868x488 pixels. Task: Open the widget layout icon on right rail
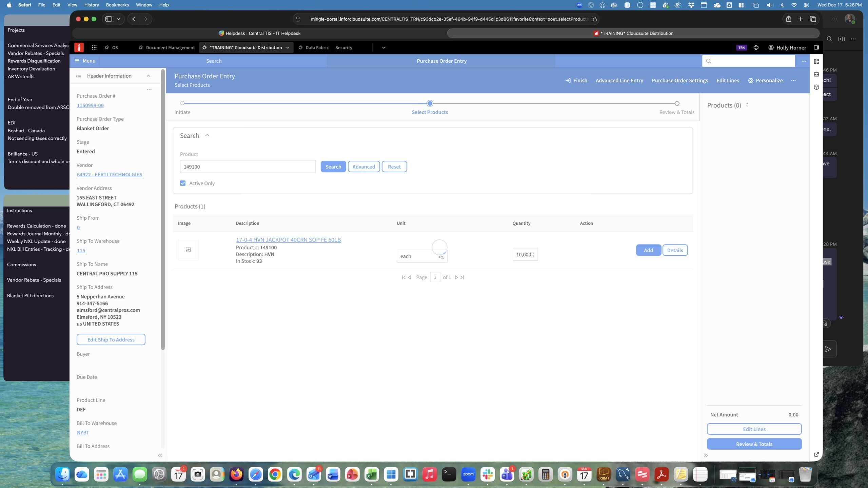click(816, 61)
